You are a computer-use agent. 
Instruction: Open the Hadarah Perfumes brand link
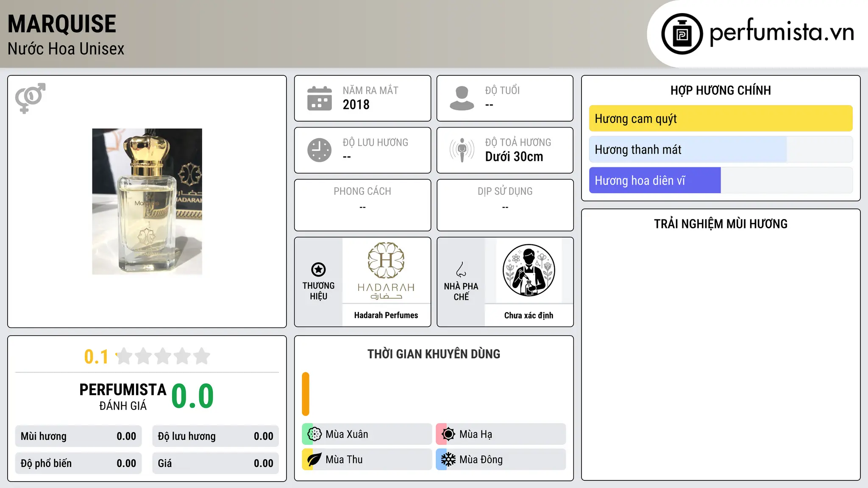coord(386,315)
